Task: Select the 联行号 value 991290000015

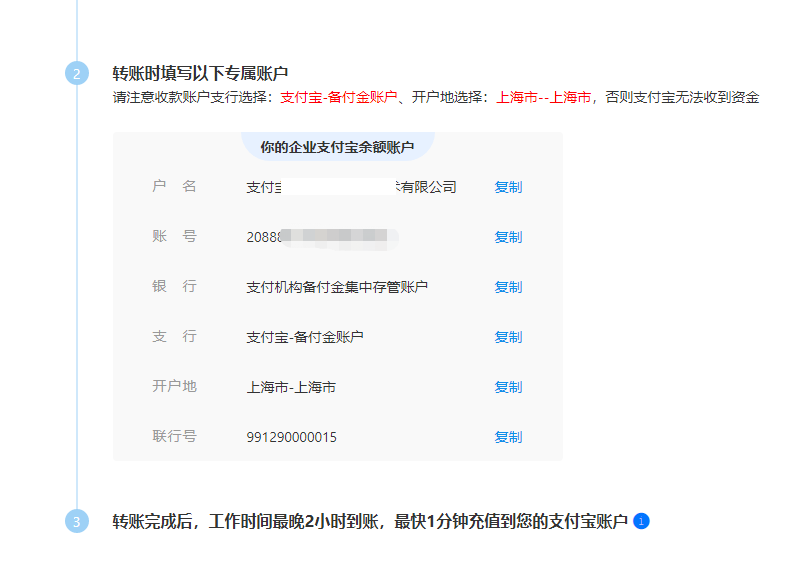Action: [x=291, y=438]
